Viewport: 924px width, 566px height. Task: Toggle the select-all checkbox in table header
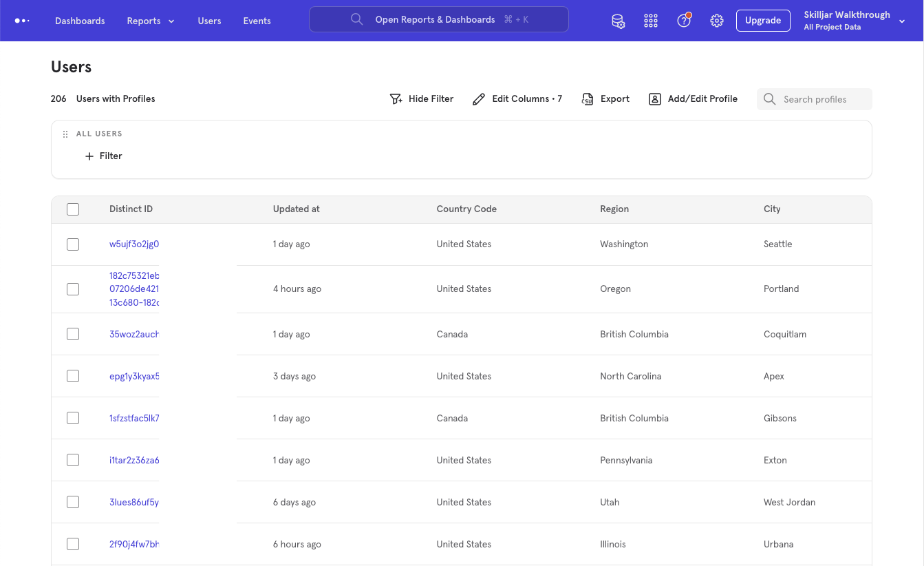click(x=73, y=209)
